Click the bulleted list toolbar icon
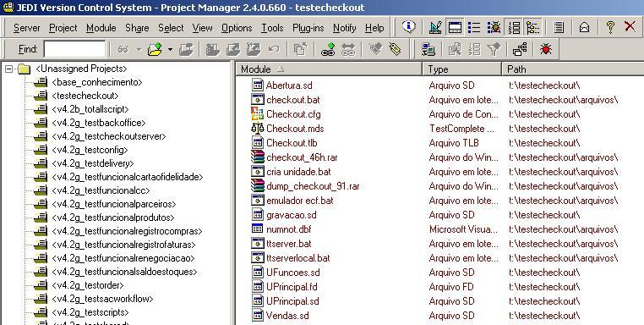Screen dimensions: 644x325 [474, 28]
